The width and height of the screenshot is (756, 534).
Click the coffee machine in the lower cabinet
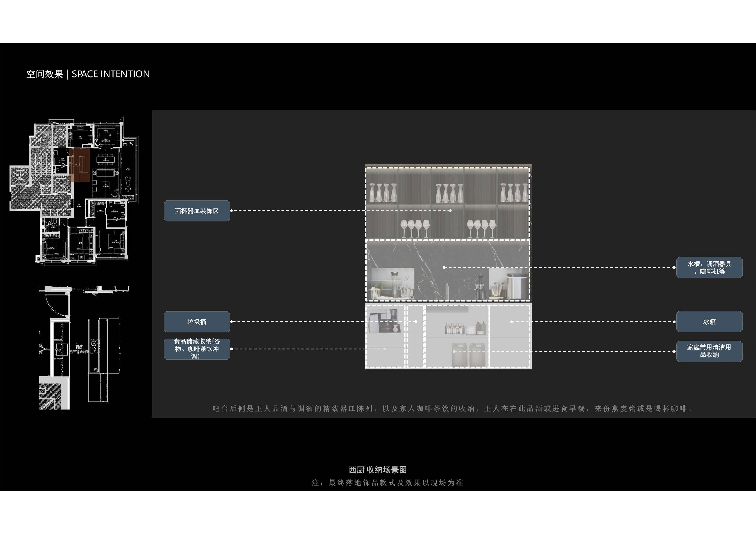pos(385,321)
